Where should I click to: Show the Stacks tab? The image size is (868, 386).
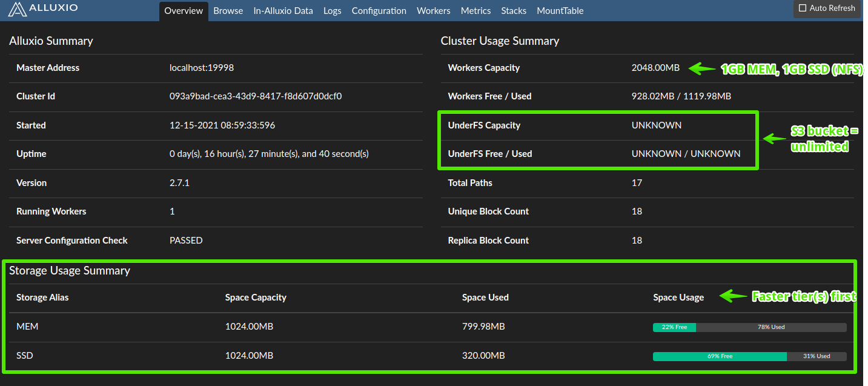514,11
